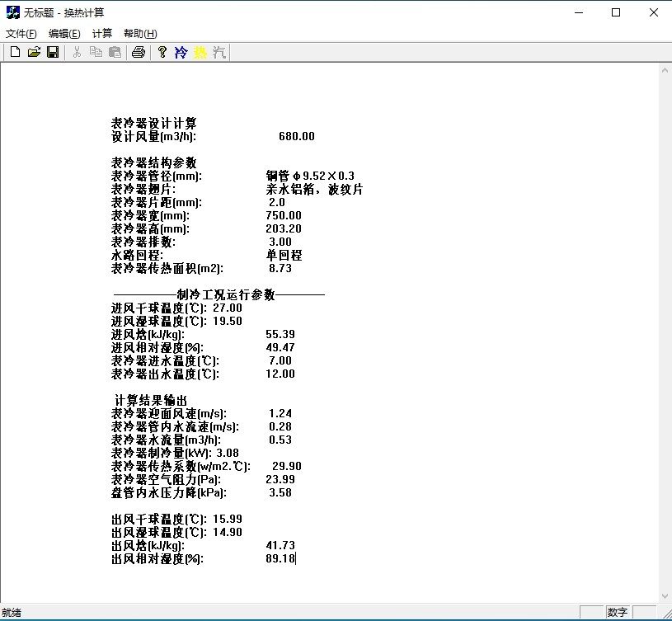Click the 表冷器设计计算 heading
The width and height of the screenshot is (672, 621).
click(x=154, y=124)
